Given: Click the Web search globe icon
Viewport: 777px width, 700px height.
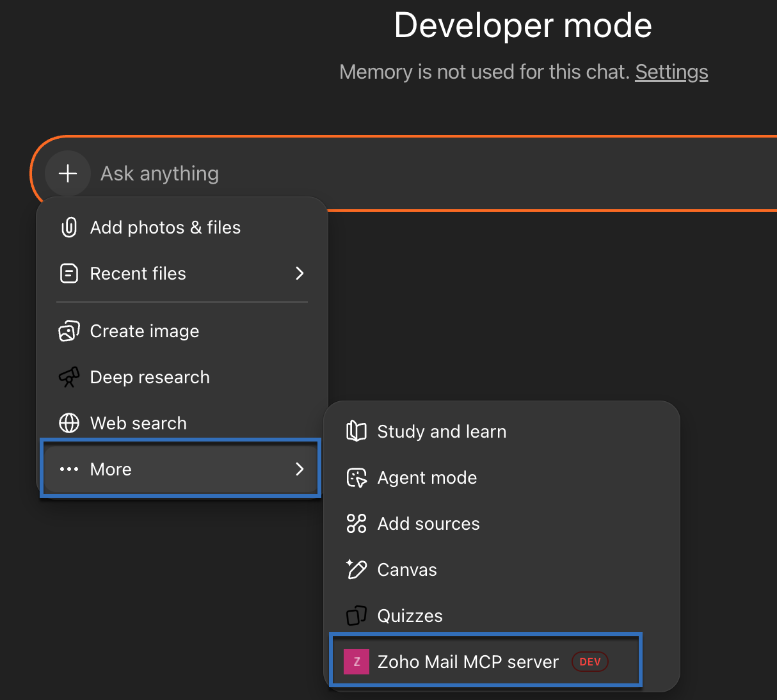Looking at the screenshot, I should (x=69, y=423).
